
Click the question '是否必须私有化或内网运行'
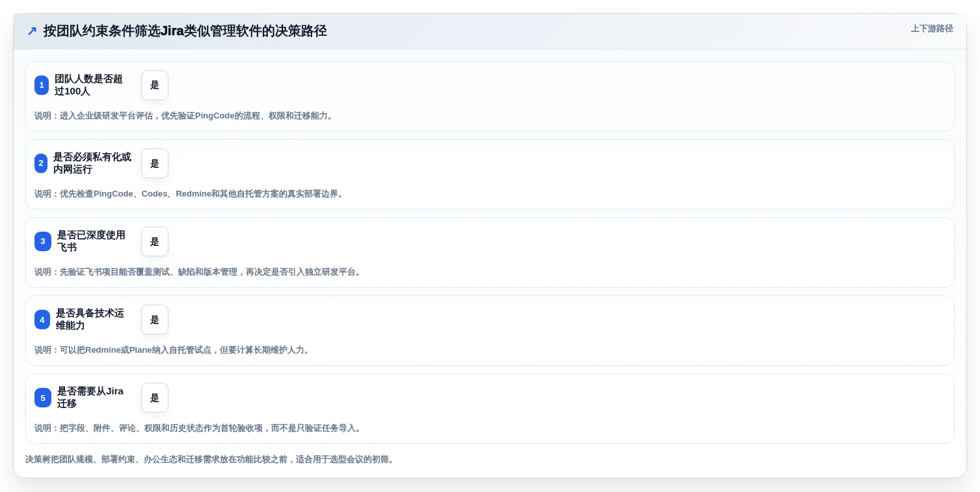pos(92,163)
